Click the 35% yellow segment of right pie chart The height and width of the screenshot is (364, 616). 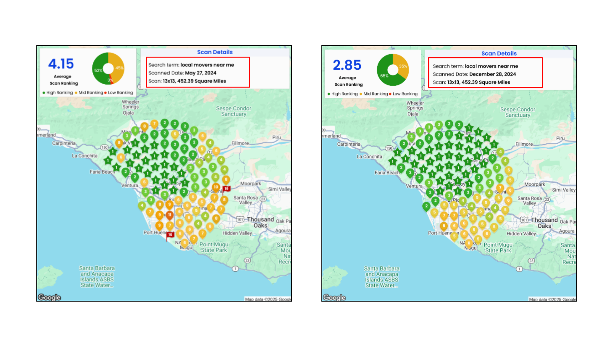[403, 66]
